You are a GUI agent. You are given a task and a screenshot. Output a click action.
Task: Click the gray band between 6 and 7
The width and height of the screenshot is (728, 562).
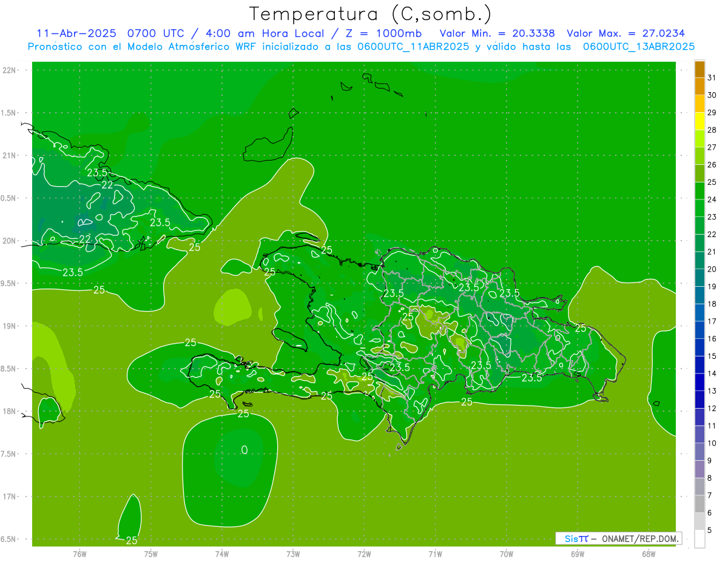[x=699, y=504]
